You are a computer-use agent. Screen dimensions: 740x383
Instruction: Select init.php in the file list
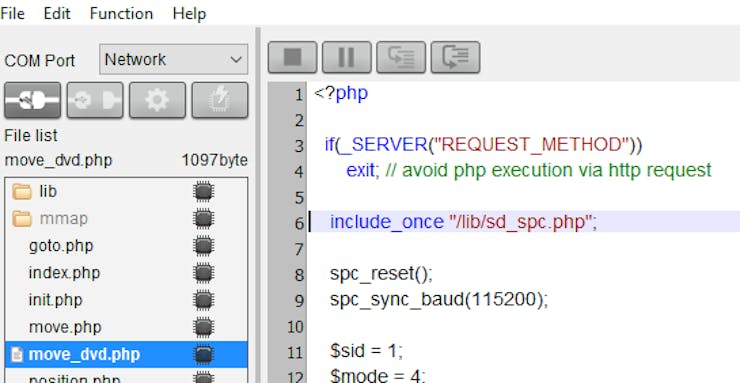tap(126, 300)
